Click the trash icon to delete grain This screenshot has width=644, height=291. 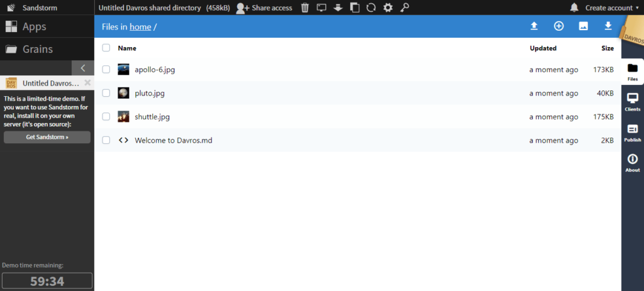click(x=305, y=8)
